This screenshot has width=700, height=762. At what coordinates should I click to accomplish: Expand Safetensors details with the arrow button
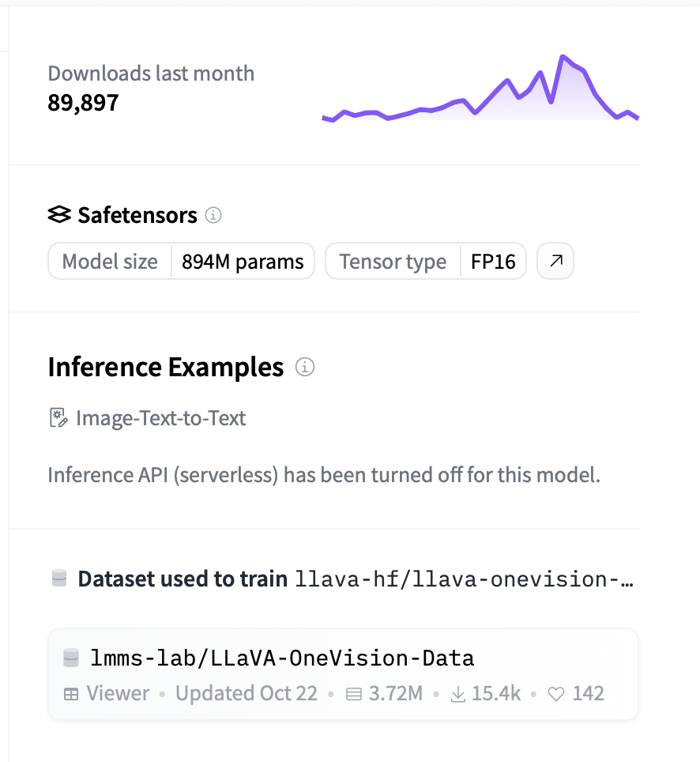(555, 261)
